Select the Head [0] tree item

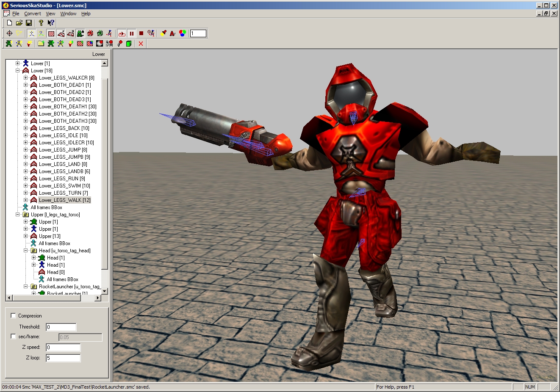[x=55, y=272]
